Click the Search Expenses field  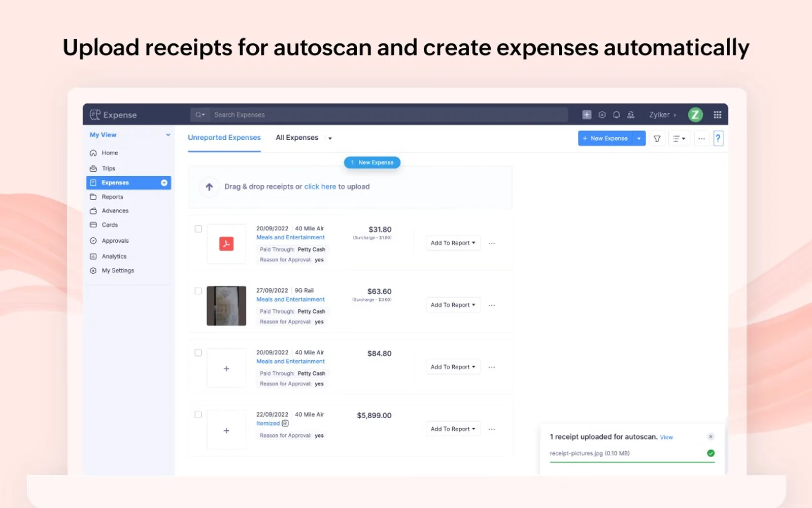click(x=390, y=115)
